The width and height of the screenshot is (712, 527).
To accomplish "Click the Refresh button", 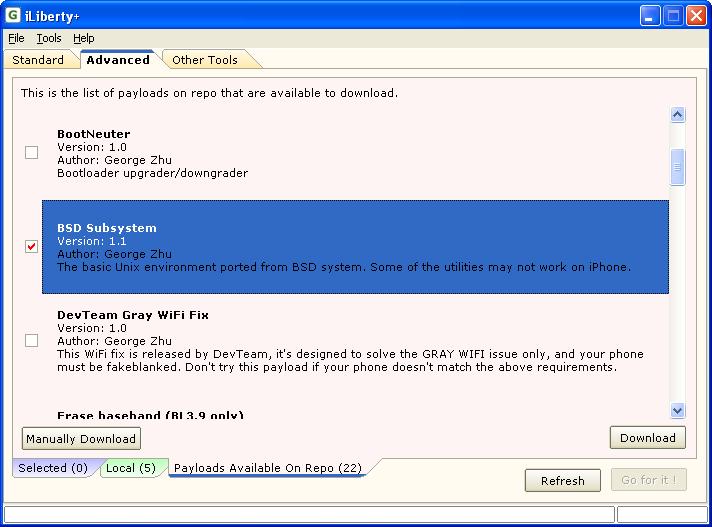I will (x=563, y=480).
